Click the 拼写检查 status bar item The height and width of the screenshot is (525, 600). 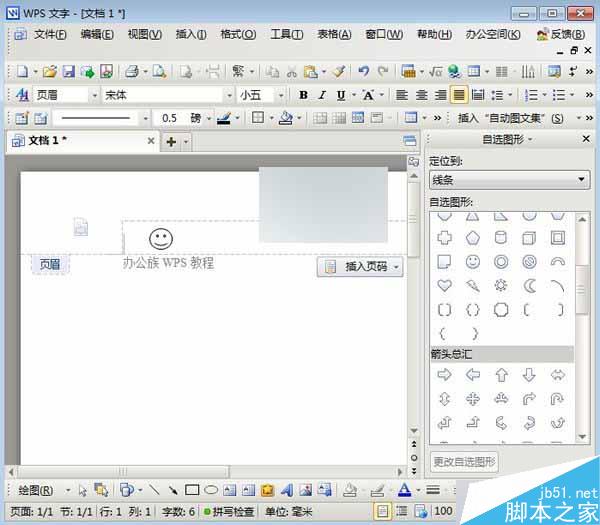pyautogui.click(x=229, y=512)
